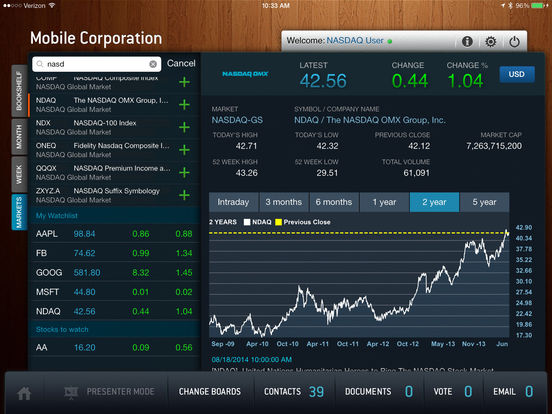This screenshot has width=552, height=414.
Task: Select the 3 months chart range
Action: [284, 202]
